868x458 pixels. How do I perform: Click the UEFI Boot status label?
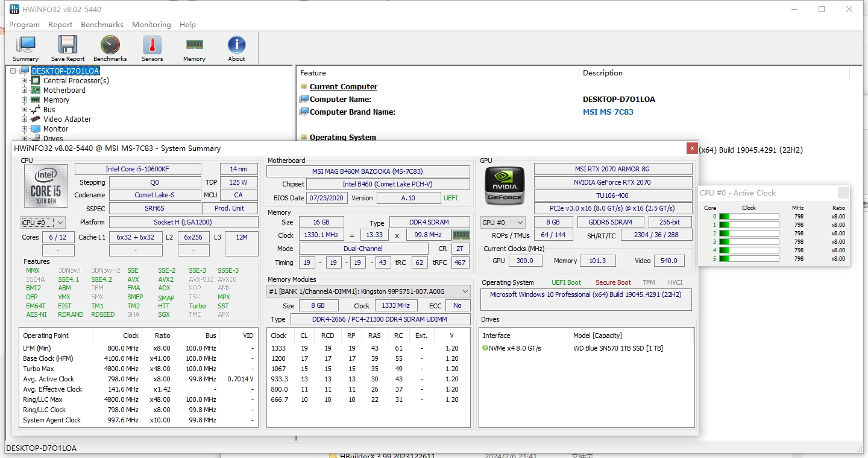pos(566,282)
